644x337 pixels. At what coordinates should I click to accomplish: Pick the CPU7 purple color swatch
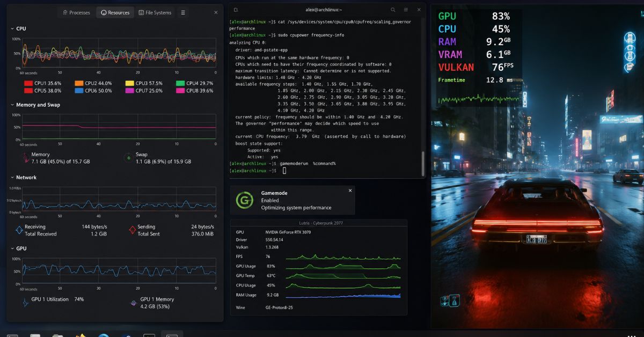click(130, 91)
